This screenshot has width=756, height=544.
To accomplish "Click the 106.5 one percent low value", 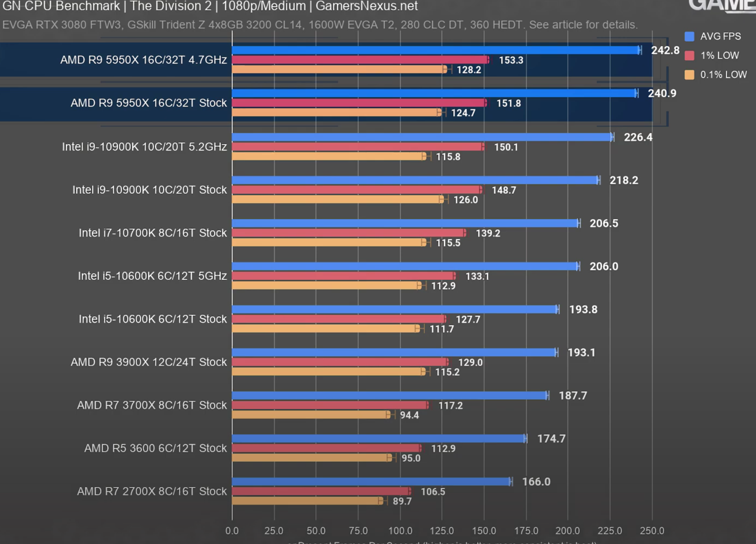I will click(x=433, y=492).
